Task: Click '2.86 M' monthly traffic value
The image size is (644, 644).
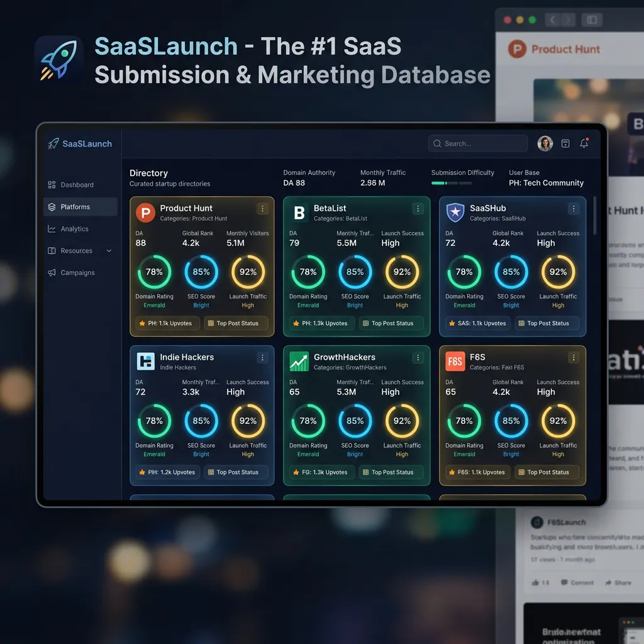Action: [x=372, y=183]
